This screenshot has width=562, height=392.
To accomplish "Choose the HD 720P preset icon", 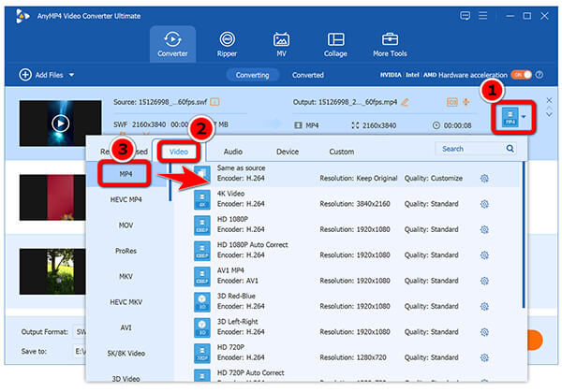I will tap(202, 353).
